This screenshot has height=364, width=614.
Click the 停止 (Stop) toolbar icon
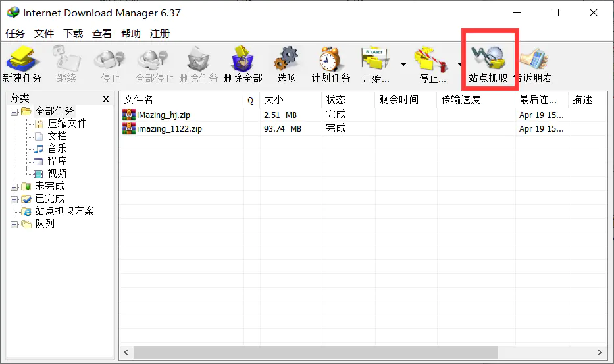pyautogui.click(x=110, y=64)
